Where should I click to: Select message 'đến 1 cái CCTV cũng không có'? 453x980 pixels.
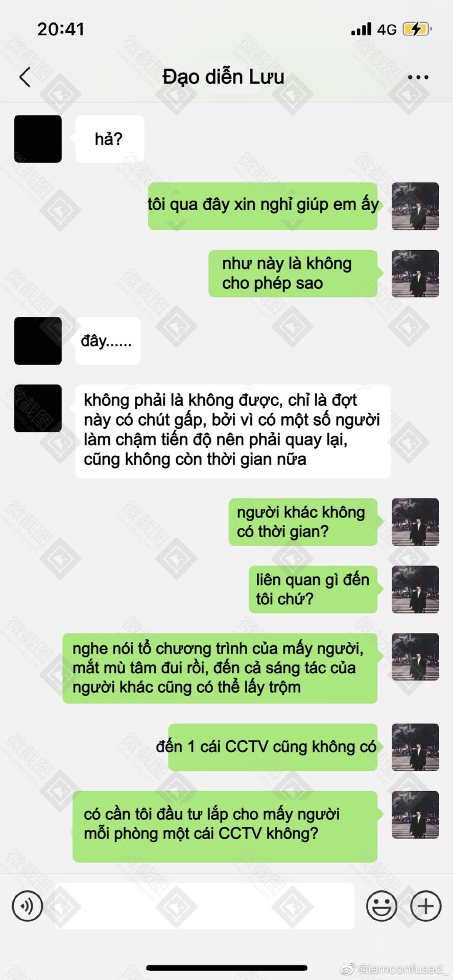[x=273, y=747]
